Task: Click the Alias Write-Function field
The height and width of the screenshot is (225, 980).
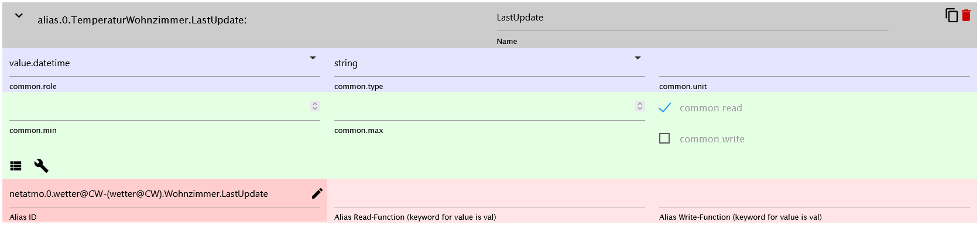Action: pyautogui.click(x=814, y=195)
